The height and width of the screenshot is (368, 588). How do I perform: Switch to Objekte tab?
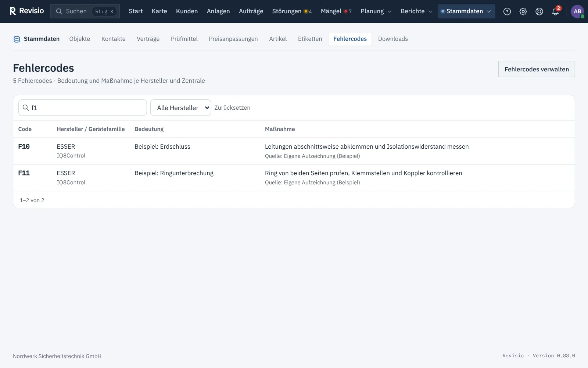pos(80,39)
